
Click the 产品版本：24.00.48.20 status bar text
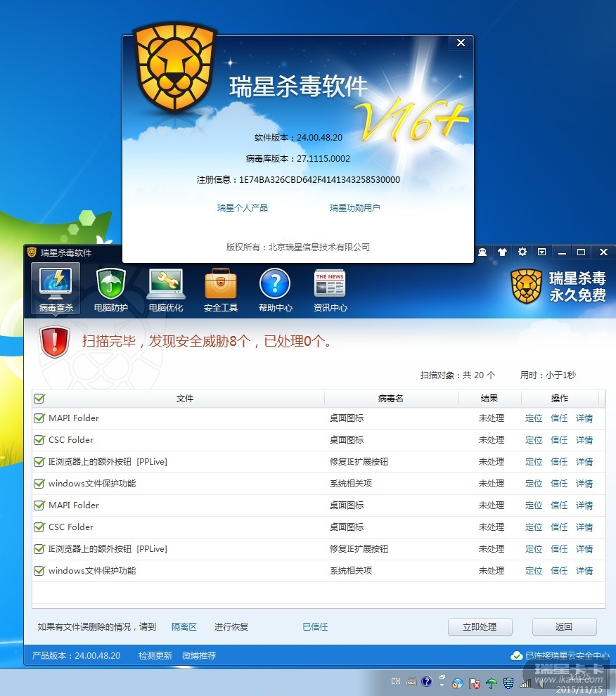pos(76,656)
